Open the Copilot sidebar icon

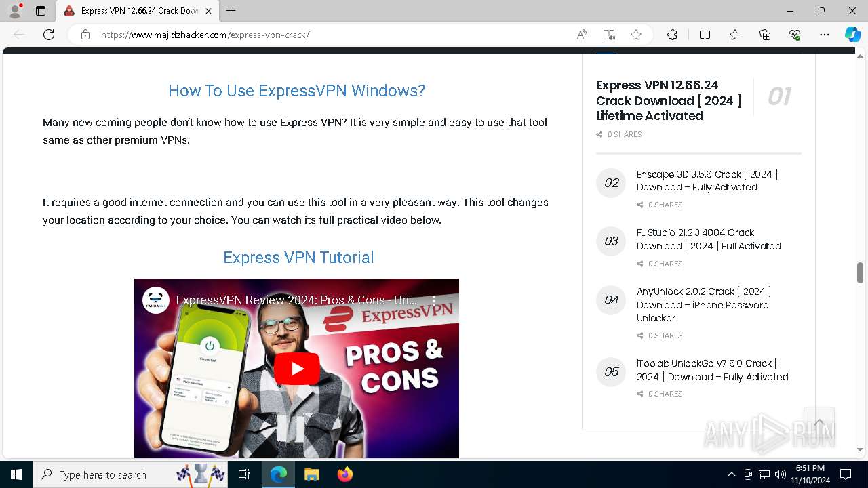point(852,35)
